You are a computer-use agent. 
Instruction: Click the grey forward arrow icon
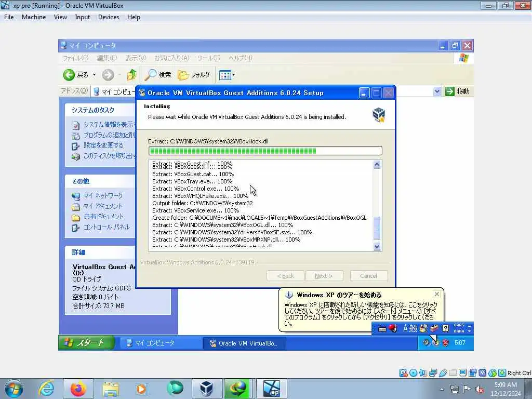tap(108, 75)
